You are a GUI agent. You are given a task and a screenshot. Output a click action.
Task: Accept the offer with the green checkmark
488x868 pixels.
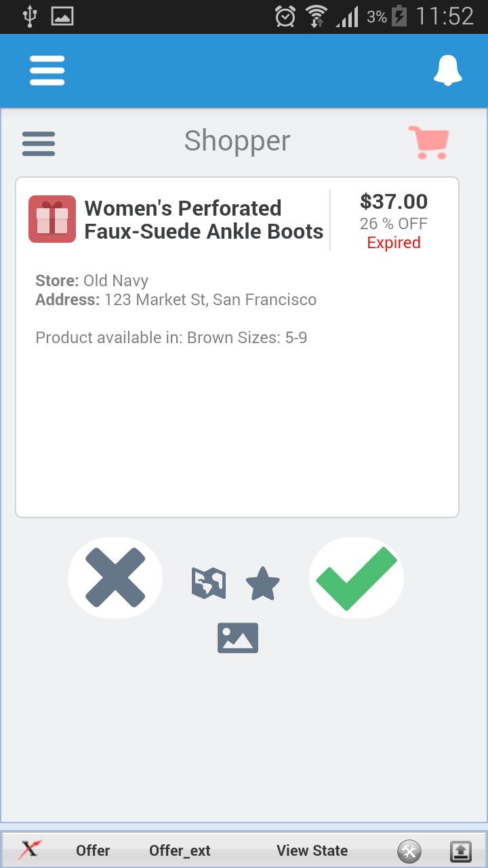[x=357, y=578]
